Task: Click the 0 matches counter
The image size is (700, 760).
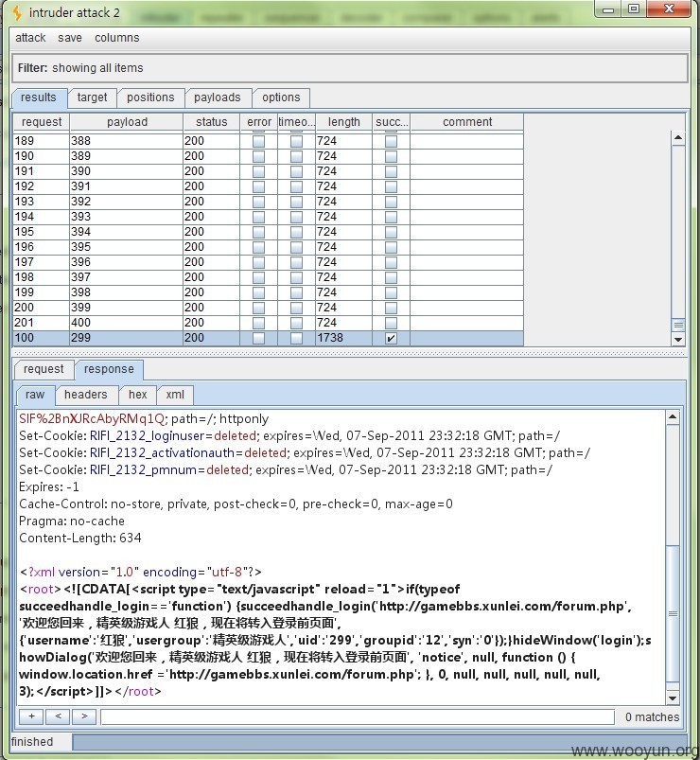Action: pyautogui.click(x=652, y=716)
